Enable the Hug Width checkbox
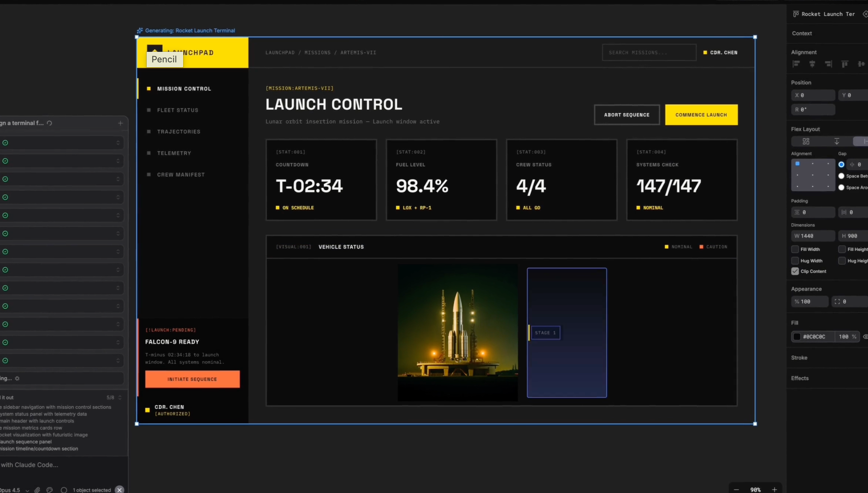 click(795, 261)
